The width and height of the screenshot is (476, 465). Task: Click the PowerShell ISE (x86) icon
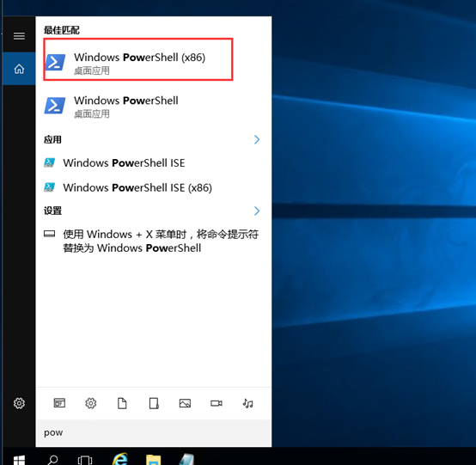click(50, 187)
